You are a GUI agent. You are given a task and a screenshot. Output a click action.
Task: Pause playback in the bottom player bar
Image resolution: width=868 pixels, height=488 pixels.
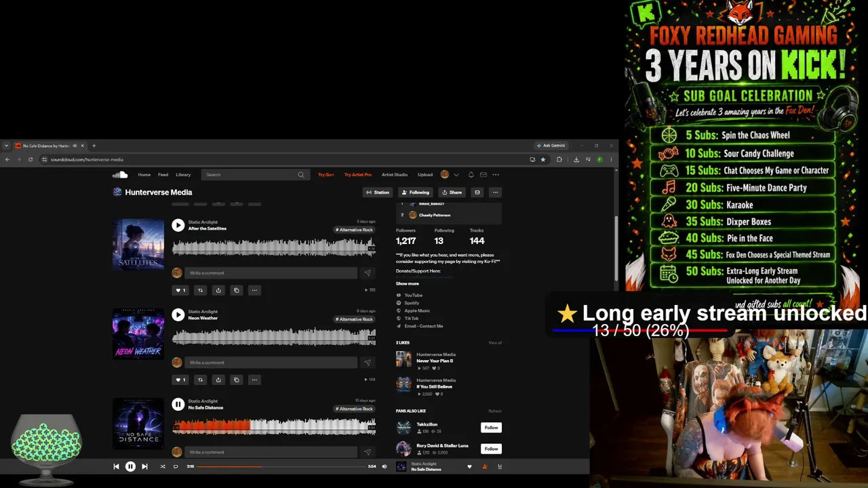pyautogui.click(x=130, y=466)
